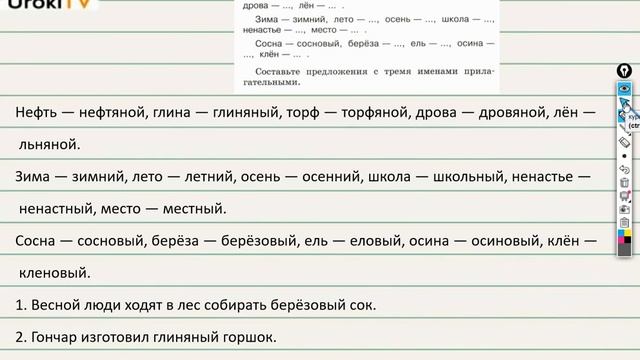
Task: Click the word 'ненастный'
Action: click(57, 209)
